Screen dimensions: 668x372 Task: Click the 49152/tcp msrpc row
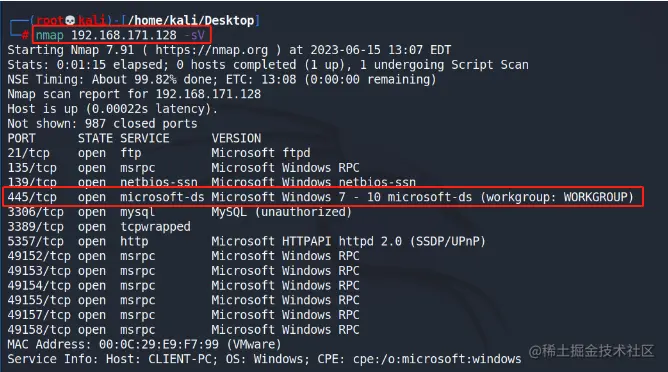point(183,256)
